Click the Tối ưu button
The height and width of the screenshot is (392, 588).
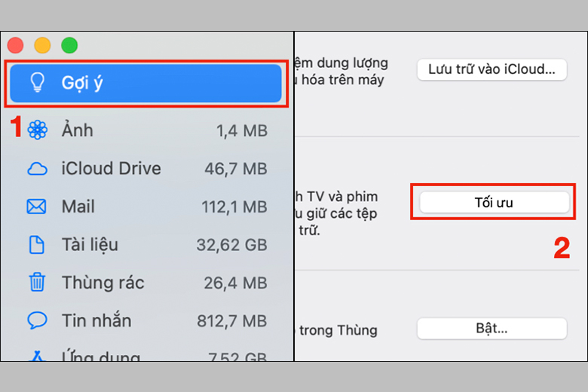tap(494, 203)
